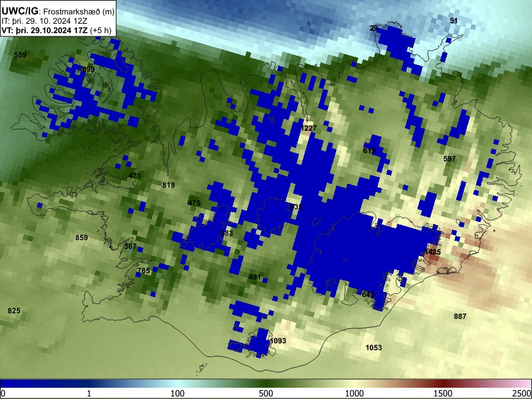Click the valid time line "VT: þri. 29.10.2024 17Z (+5 h)"
The image size is (532, 399).
[x=56, y=30]
